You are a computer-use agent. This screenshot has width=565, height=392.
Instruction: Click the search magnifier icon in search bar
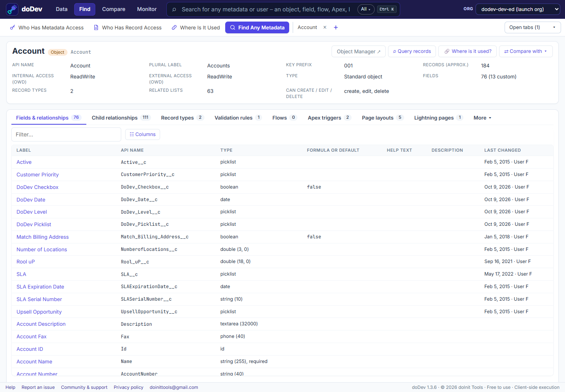(174, 9)
